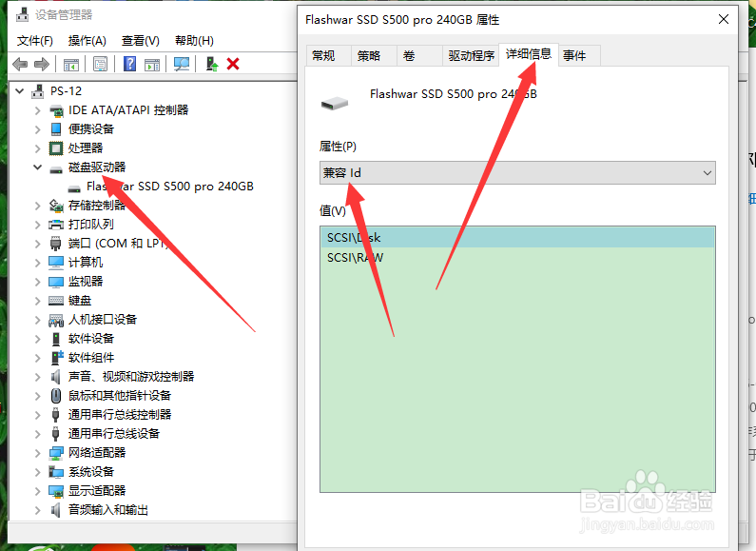Click the SSD drive icon in properties dialog
This screenshot has height=551, width=756.
click(335, 102)
